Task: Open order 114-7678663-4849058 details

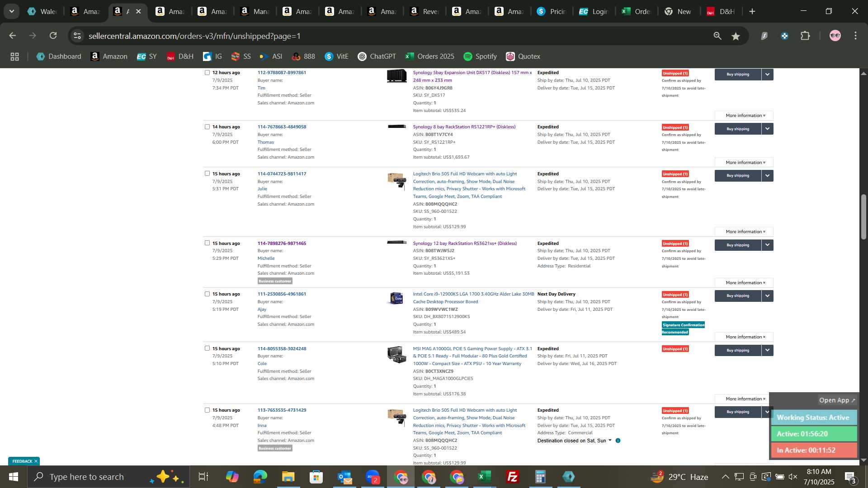Action: click(x=282, y=127)
